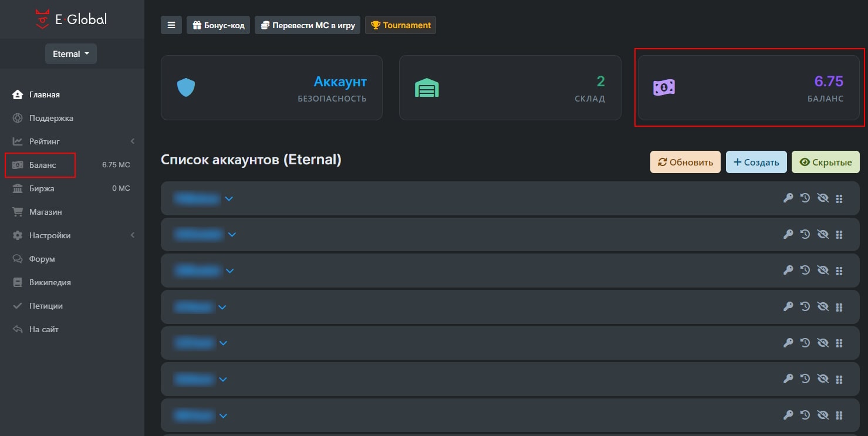This screenshot has height=436, width=868.
Task: Open the Eternal server dropdown
Action: [x=70, y=53]
